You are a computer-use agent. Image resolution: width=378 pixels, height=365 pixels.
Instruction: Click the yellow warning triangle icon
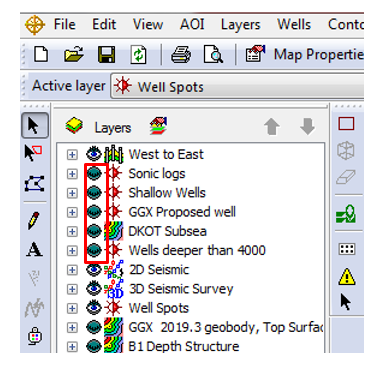point(347,276)
